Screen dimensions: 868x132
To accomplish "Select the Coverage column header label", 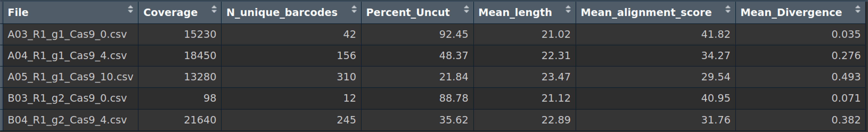I will point(170,12).
